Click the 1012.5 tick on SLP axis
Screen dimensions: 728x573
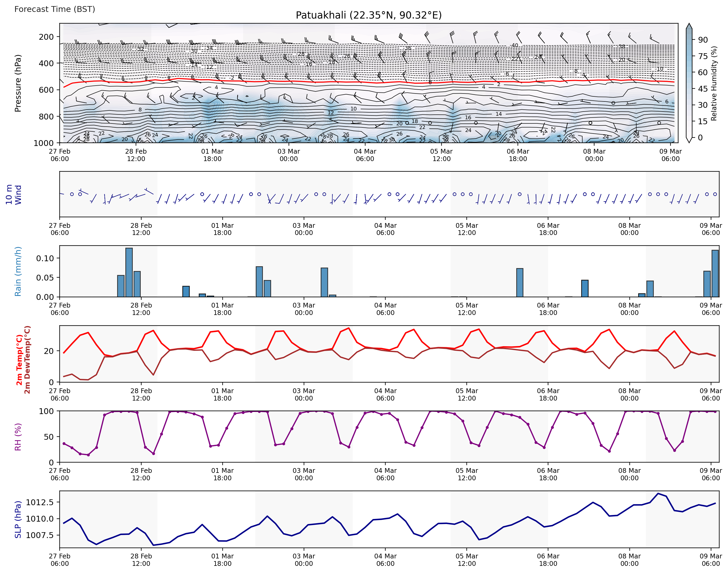pos(39,502)
